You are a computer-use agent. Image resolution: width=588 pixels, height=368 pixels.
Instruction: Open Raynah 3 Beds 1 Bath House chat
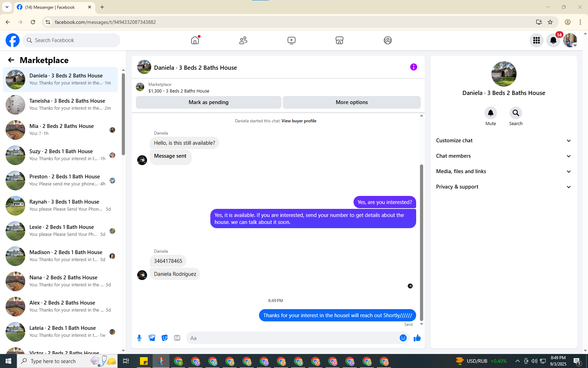click(x=60, y=206)
